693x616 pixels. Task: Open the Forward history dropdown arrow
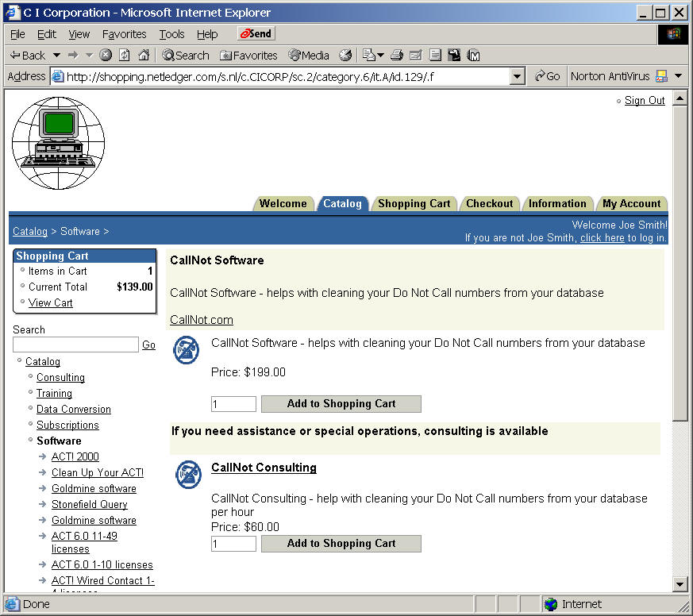89,56
